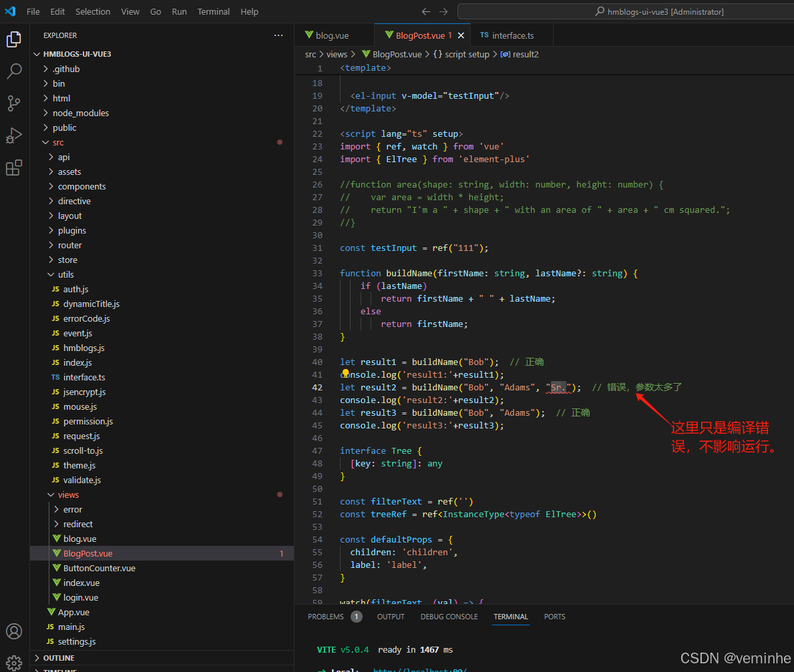
Task: Open interface.ts in the utils folder
Action: click(x=162, y=377)
